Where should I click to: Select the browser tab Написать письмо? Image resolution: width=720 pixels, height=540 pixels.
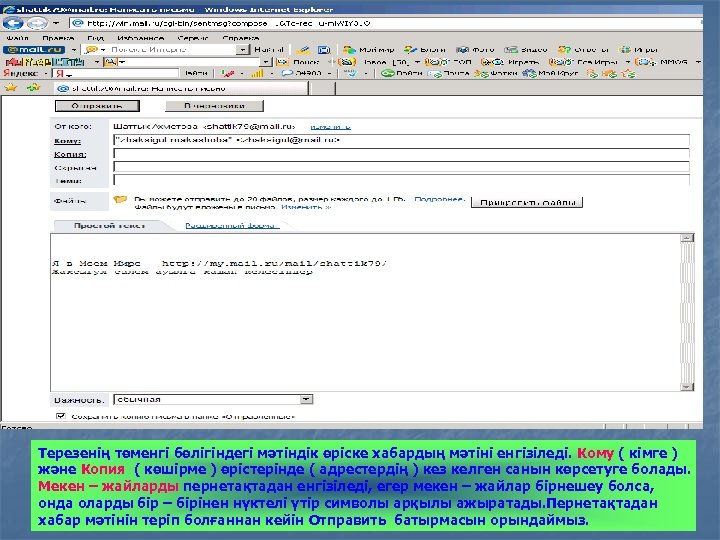[181, 88]
